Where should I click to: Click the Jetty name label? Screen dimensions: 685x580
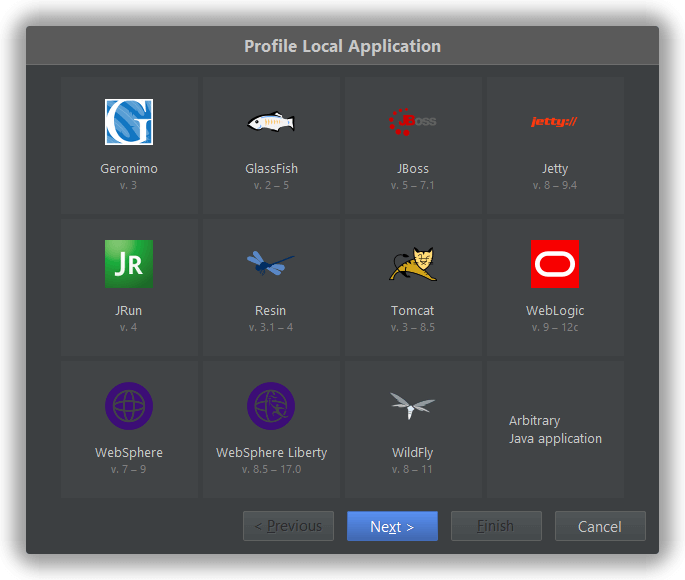tap(555, 169)
